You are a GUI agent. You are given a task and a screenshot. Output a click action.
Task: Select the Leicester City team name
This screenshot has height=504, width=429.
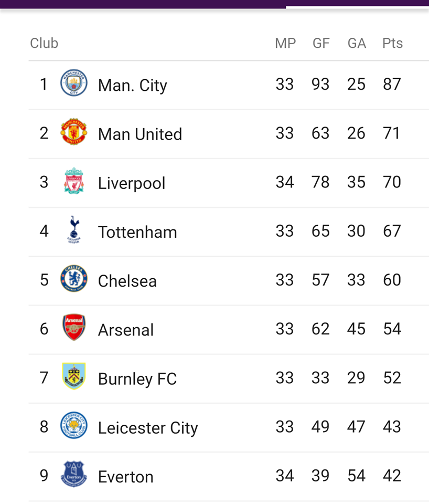coord(148,428)
